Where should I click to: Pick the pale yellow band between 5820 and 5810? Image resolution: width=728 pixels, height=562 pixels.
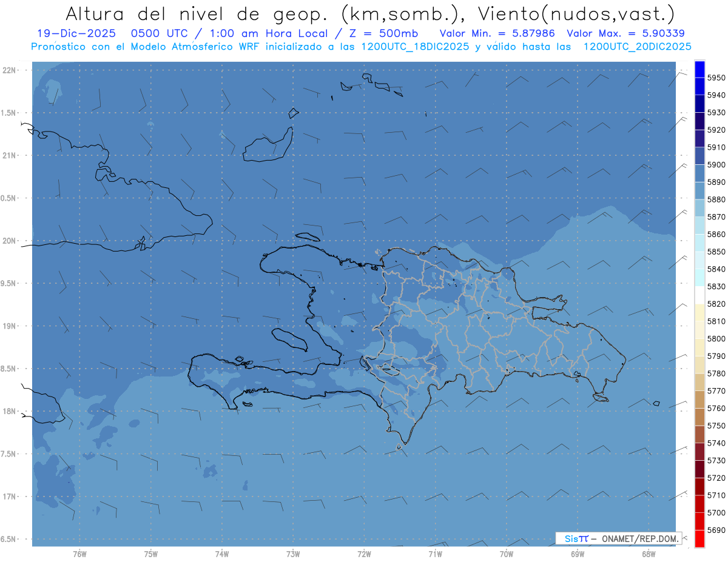[699, 312]
